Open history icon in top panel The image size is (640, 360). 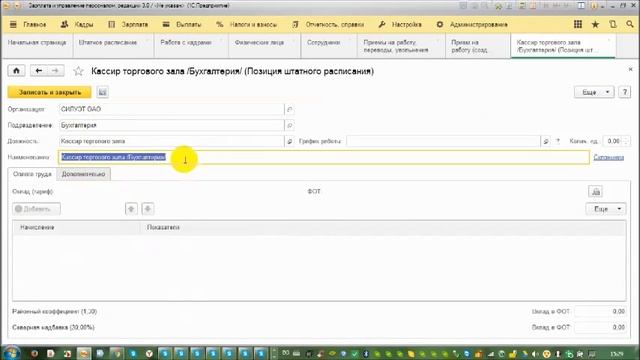click(613, 24)
